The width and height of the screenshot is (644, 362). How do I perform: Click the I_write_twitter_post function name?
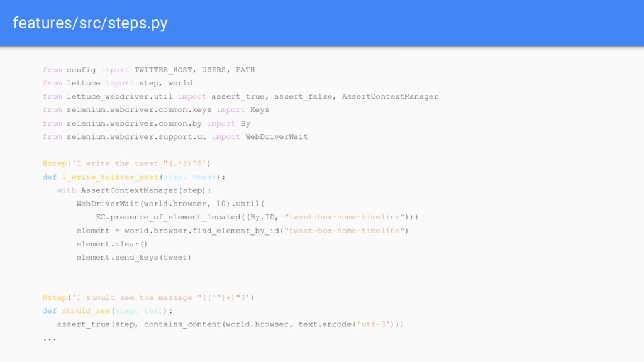(110, 177)
